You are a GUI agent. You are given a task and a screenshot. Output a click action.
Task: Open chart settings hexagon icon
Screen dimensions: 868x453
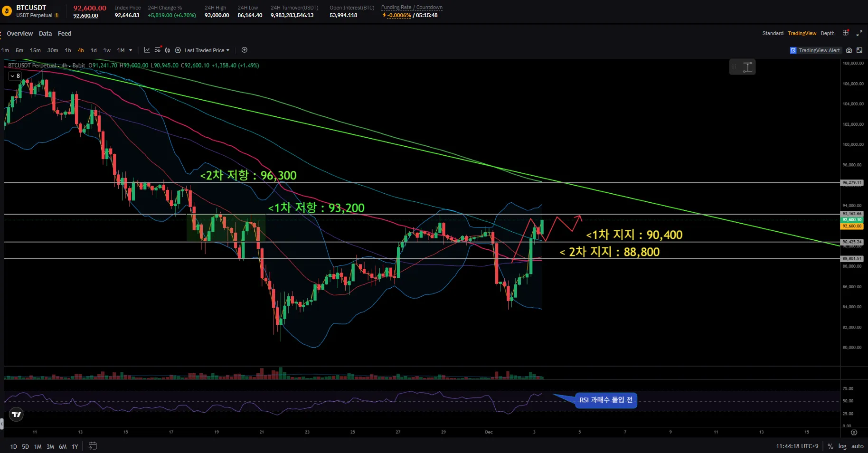pyautogui.click(x=178, y=50)
